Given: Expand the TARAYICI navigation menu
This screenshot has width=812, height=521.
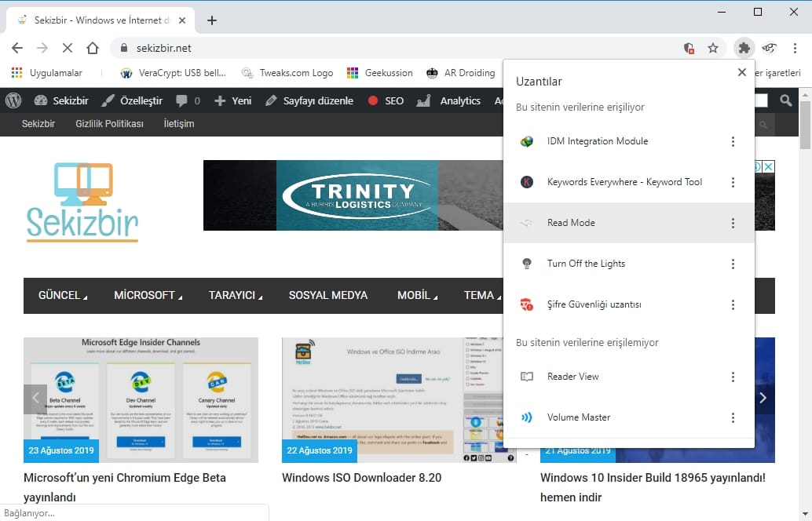Looking at the screenshot, I should [x=235, y=296].
